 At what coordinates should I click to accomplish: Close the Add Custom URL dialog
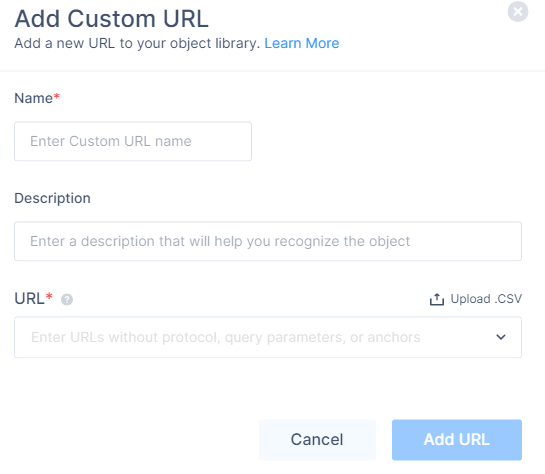[x=518, y=11]
